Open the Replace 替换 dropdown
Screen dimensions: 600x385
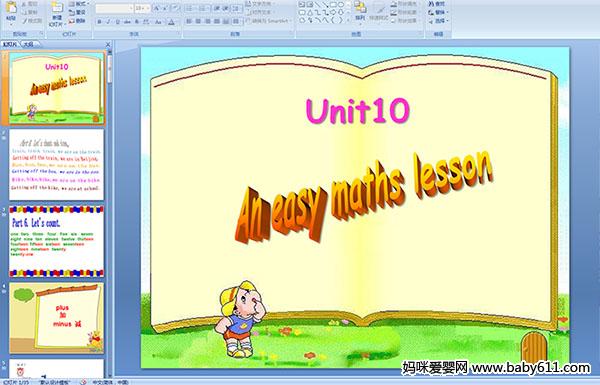[x=438, y=12]
